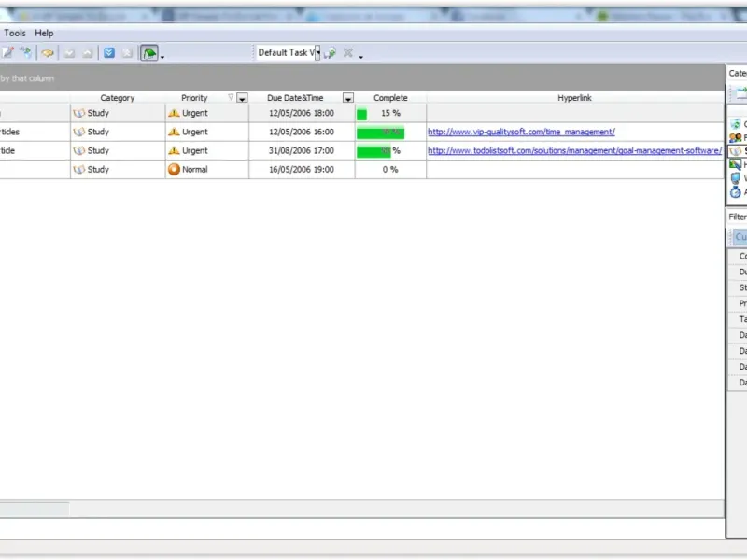
Task: Click the top green-arrows category icon
Action: pos(736,124)
